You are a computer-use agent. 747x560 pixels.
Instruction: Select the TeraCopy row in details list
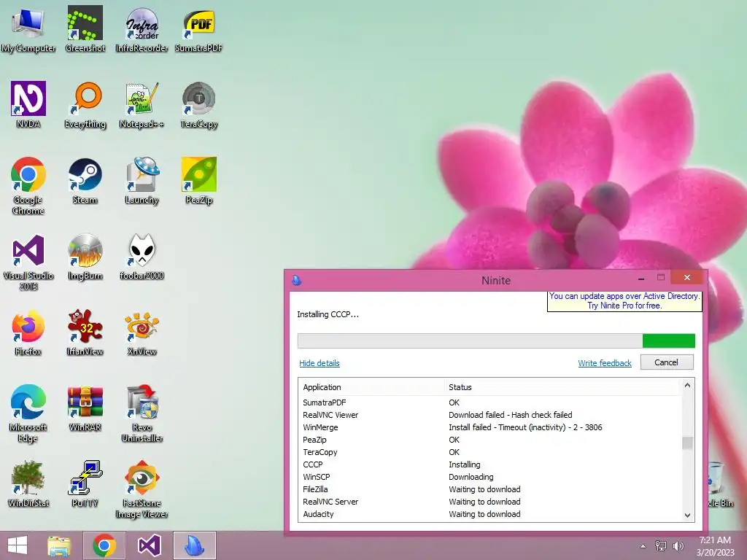490,452
